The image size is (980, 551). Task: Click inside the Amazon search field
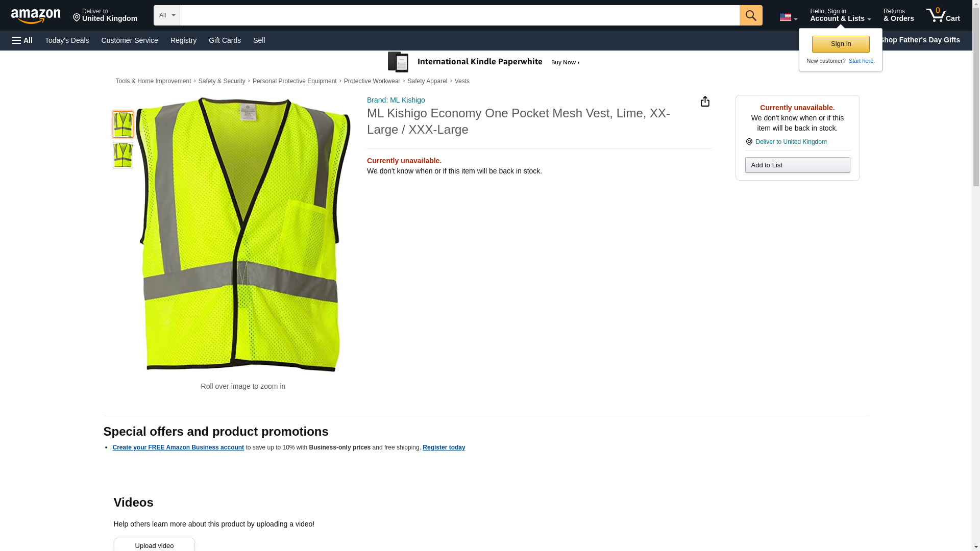[459, 15]
